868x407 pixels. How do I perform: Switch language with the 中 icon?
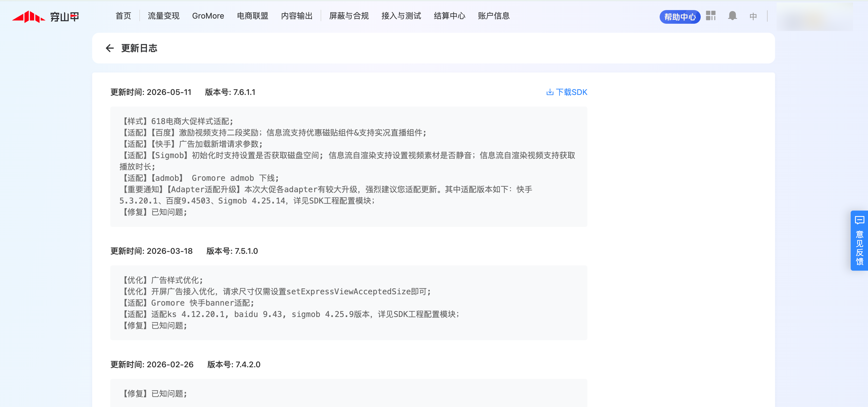753,16
